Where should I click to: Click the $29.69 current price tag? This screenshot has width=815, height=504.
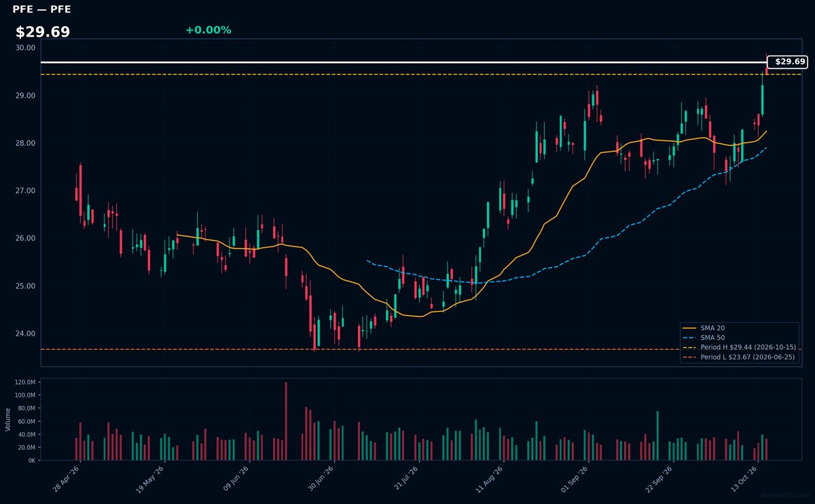(x=787, y=62)
